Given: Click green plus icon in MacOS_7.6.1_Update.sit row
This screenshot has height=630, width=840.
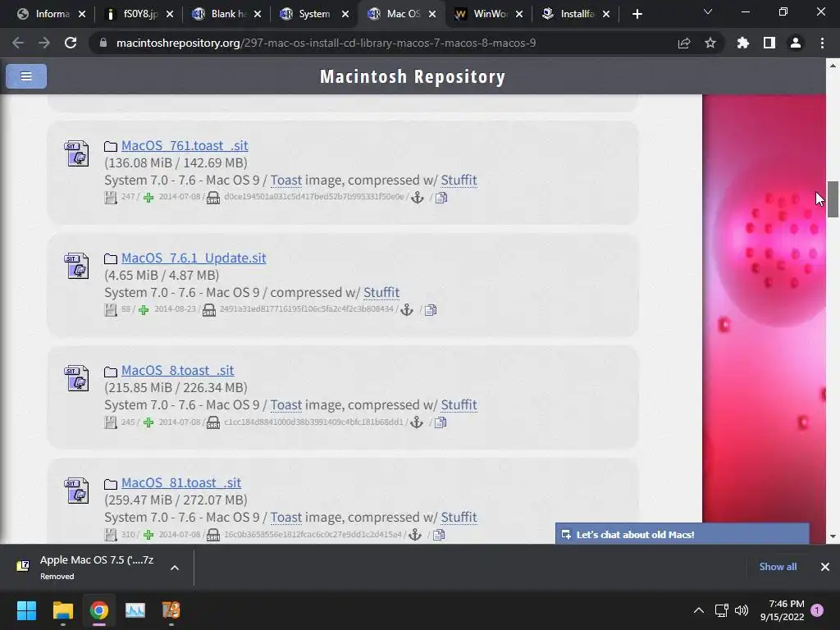Looking at the screenshot, I should (x=144, y=310).
